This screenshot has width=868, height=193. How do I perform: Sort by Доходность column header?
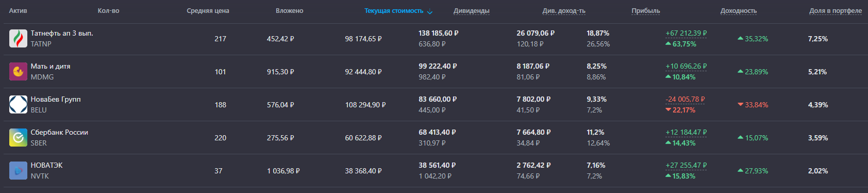[x=739, y=11]
